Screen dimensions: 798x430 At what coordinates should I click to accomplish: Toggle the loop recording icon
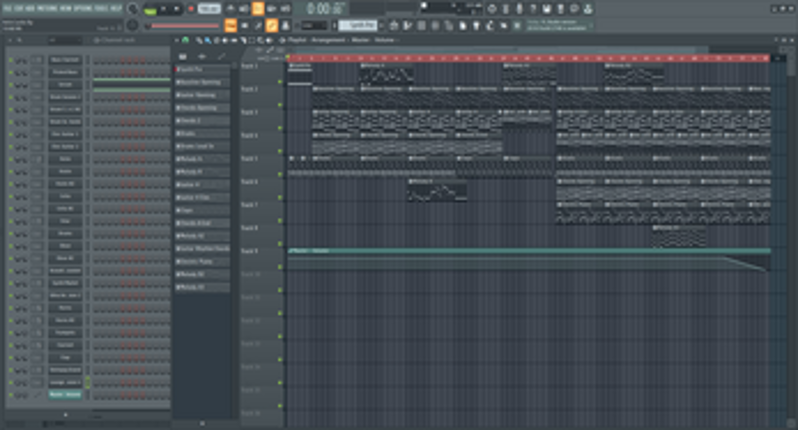point(285,8)
